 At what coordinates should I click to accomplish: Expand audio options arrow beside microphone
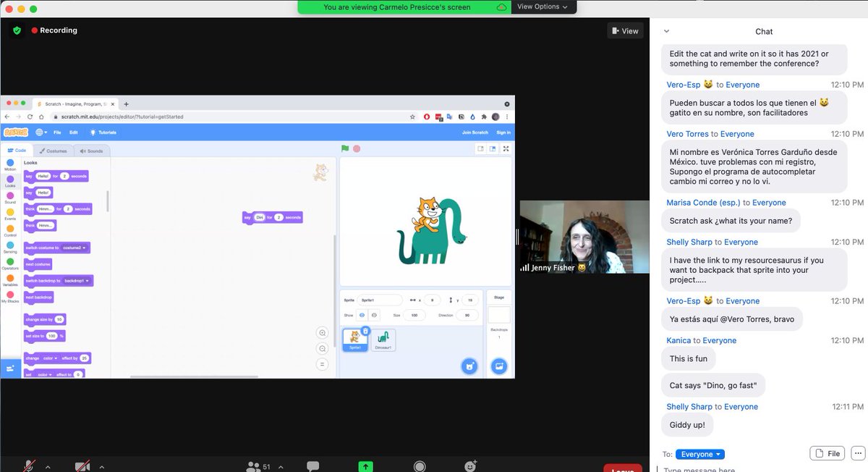(x=48, y=467)
